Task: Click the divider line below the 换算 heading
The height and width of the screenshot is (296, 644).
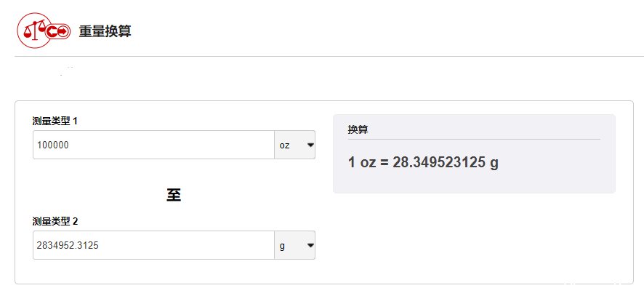Action: click(474, 140)
